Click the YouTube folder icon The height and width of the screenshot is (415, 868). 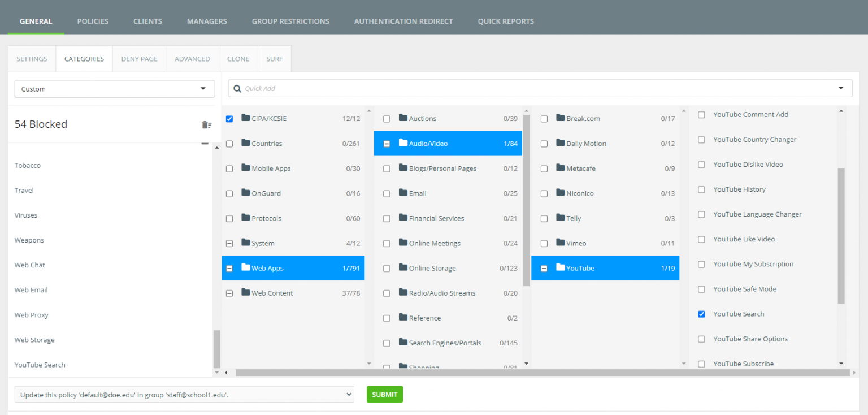(x=559, y=267)
